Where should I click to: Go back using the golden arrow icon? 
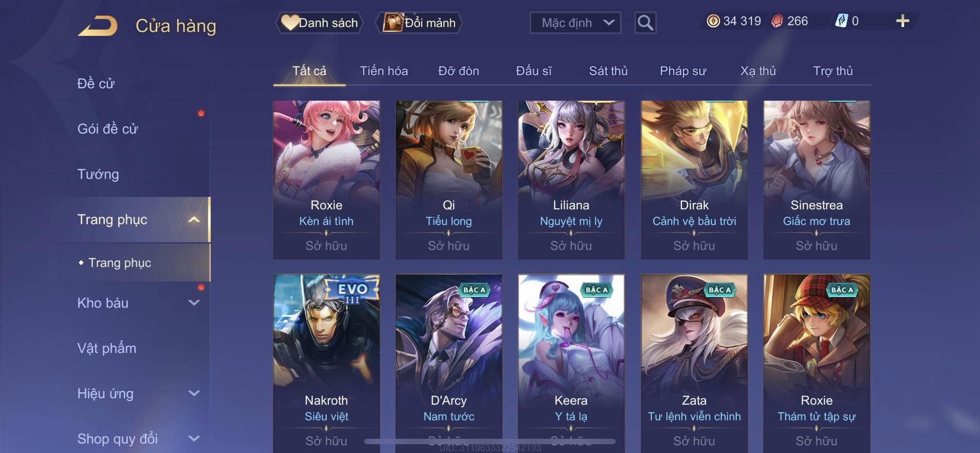[x=98, y=26]
